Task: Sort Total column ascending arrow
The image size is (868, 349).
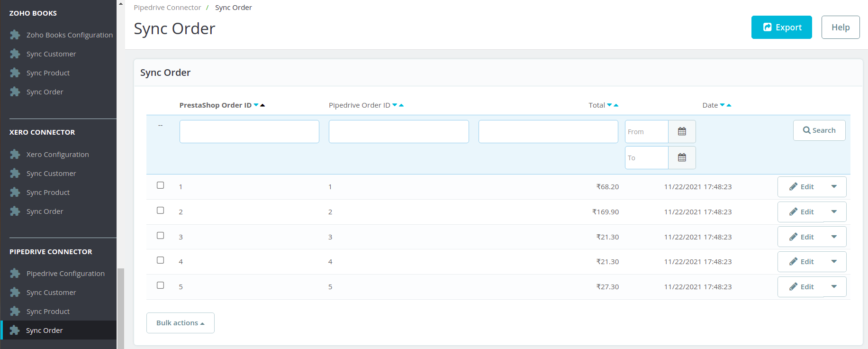Action: click(616, 105)
